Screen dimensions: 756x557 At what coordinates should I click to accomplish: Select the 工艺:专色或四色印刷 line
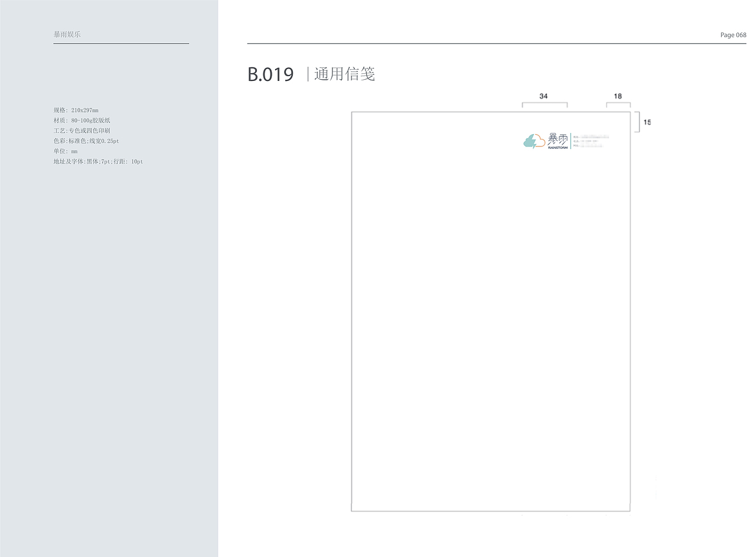tap(82, 131)
